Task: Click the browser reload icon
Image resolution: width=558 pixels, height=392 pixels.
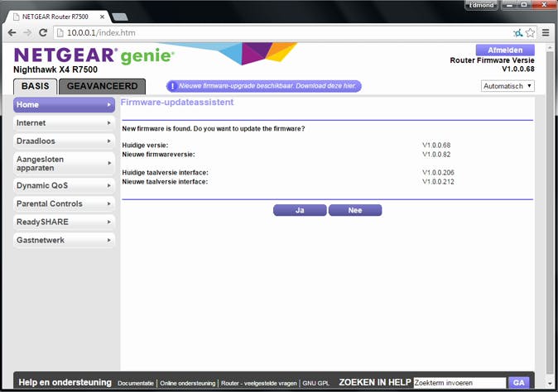Action: (45, 32)
